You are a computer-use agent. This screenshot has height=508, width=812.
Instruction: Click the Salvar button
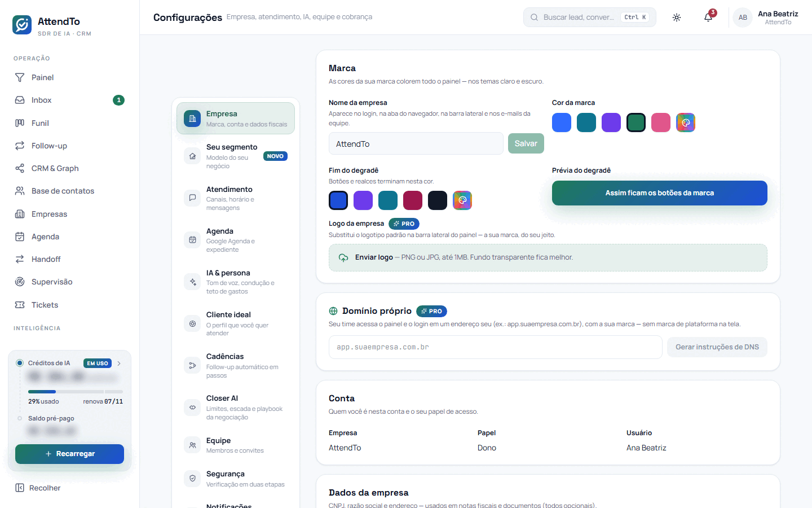click(526, 143)
